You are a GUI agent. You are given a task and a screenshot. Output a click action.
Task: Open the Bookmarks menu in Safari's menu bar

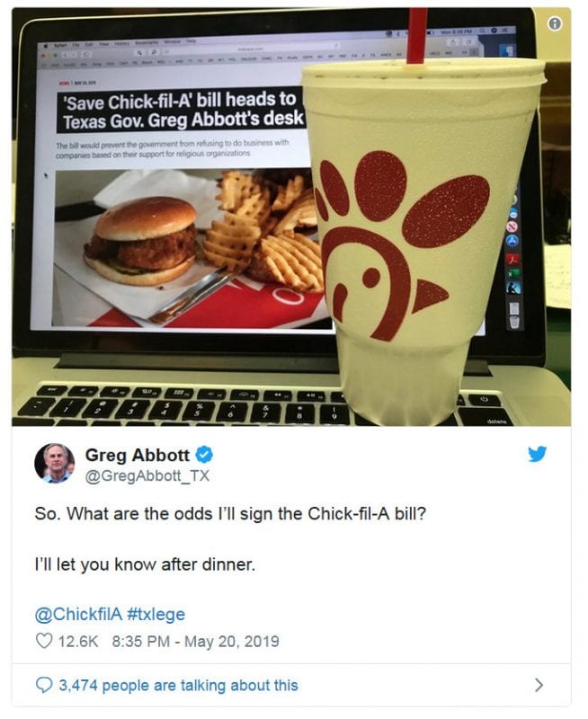147,42
